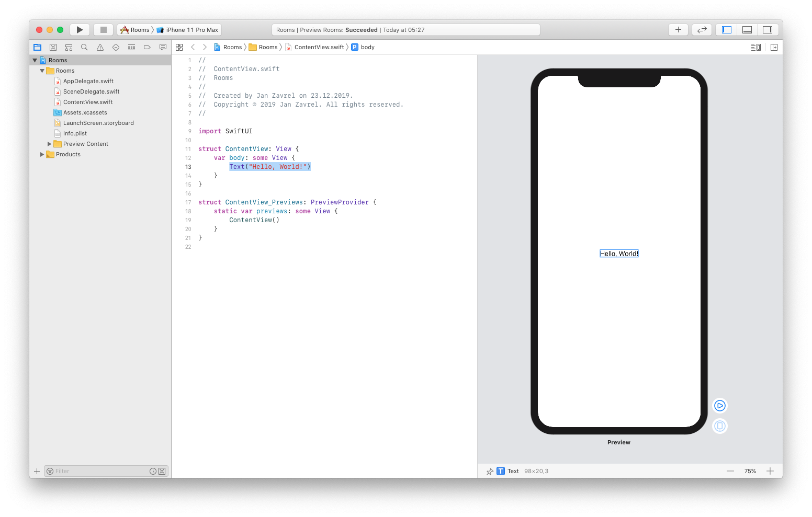Open the Source Control navigator icon
This screenshot has height=517, width=812.
[53, 47]
